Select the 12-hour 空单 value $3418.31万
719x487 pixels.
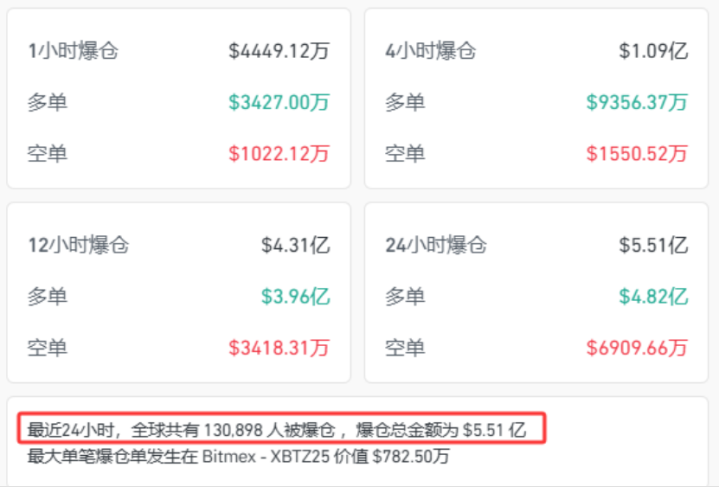279,348
